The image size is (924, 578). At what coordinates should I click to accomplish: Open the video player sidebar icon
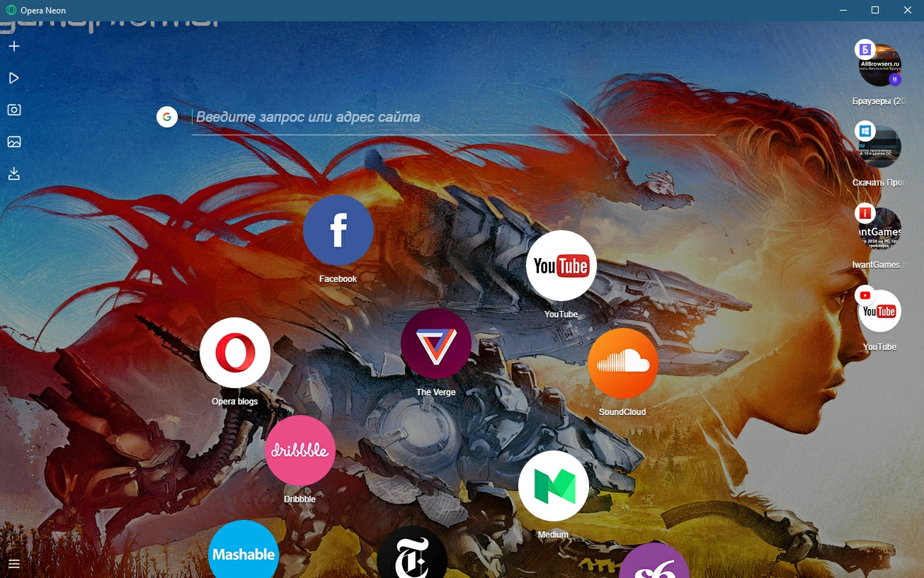pyautogui.click(x=14, y=78)
